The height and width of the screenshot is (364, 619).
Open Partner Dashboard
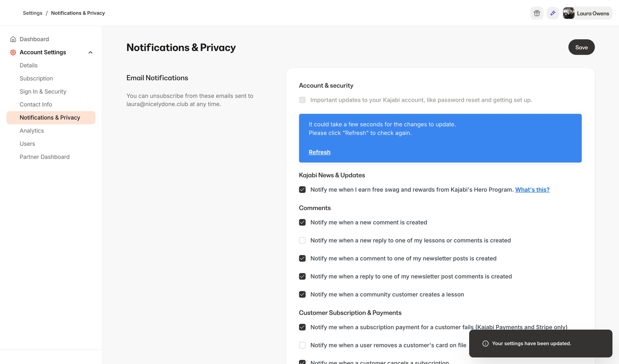(x=45, y=157)
